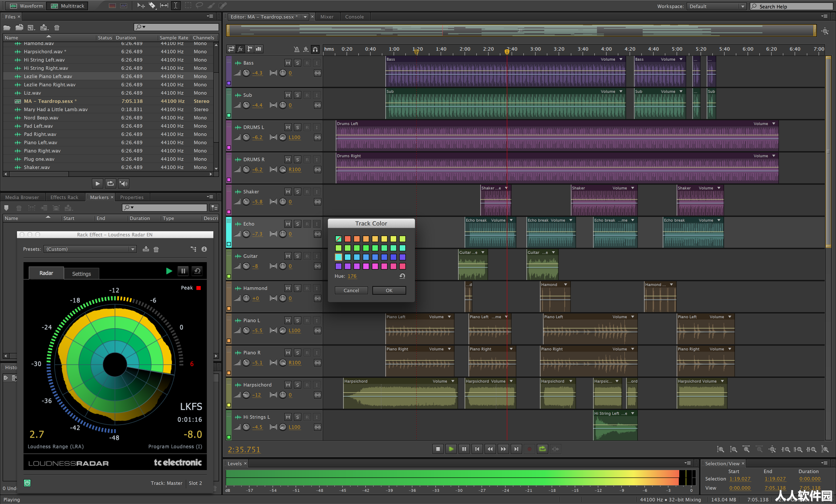Reset the Loudness Radar measurement

[197, 271]
